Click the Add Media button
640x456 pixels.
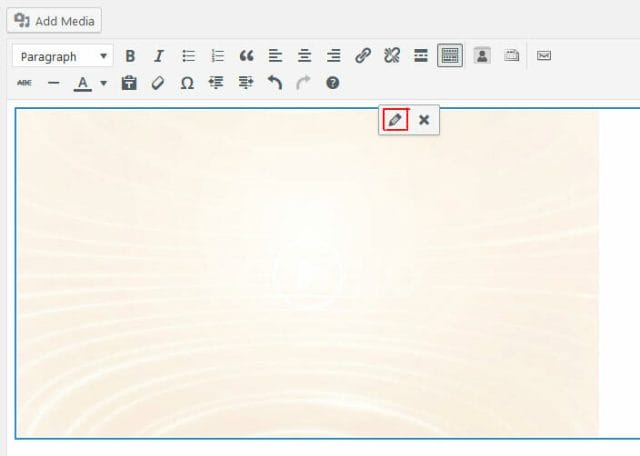click(x=55, y=20)
